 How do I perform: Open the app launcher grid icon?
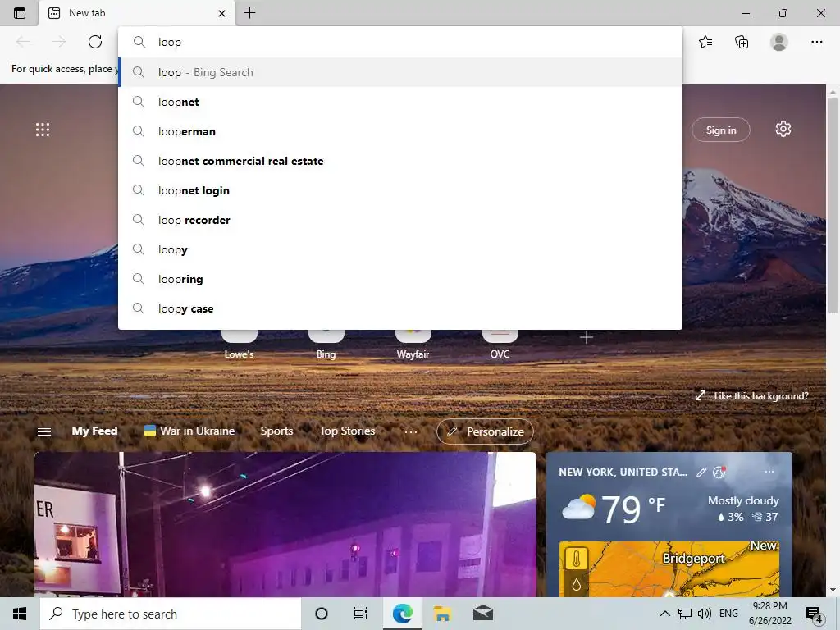click(43, 129)
